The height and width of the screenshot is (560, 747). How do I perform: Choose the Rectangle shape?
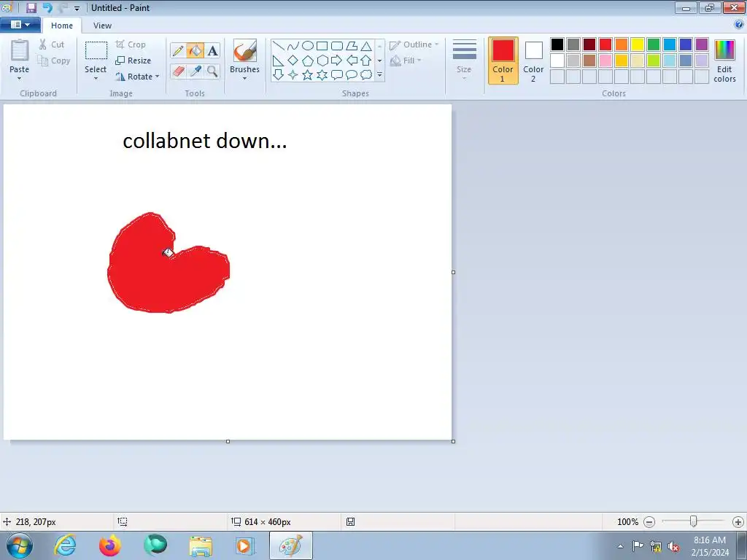coord(322,46)
